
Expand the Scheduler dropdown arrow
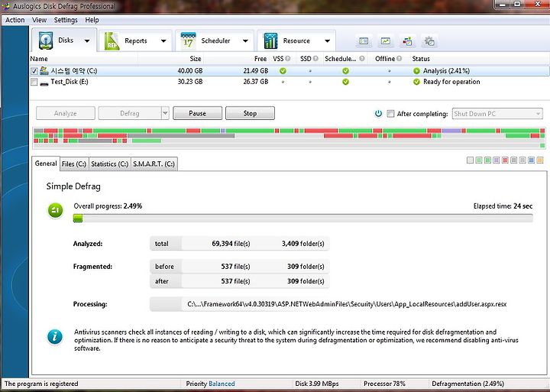coord(245,41)
